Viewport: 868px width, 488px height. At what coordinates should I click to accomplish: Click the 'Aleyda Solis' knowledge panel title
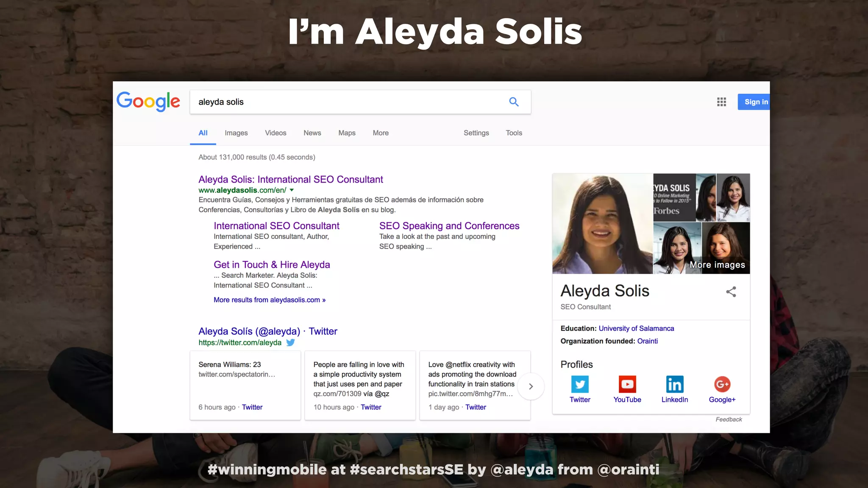pyautogui.click(x=605, y=291)
